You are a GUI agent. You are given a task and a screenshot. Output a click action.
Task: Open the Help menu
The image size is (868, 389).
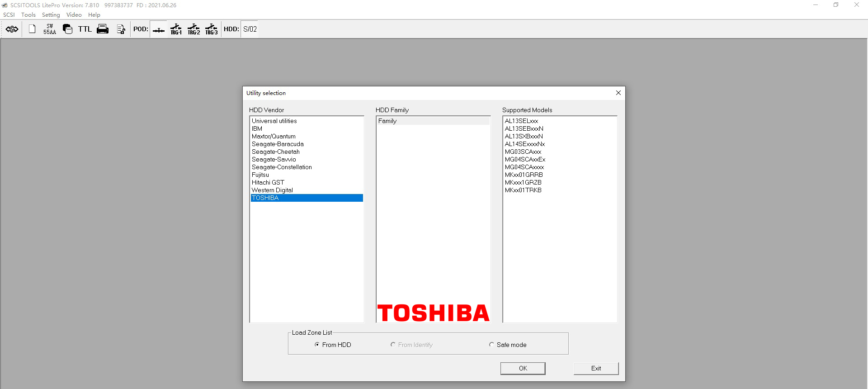[x=94, y=15]
